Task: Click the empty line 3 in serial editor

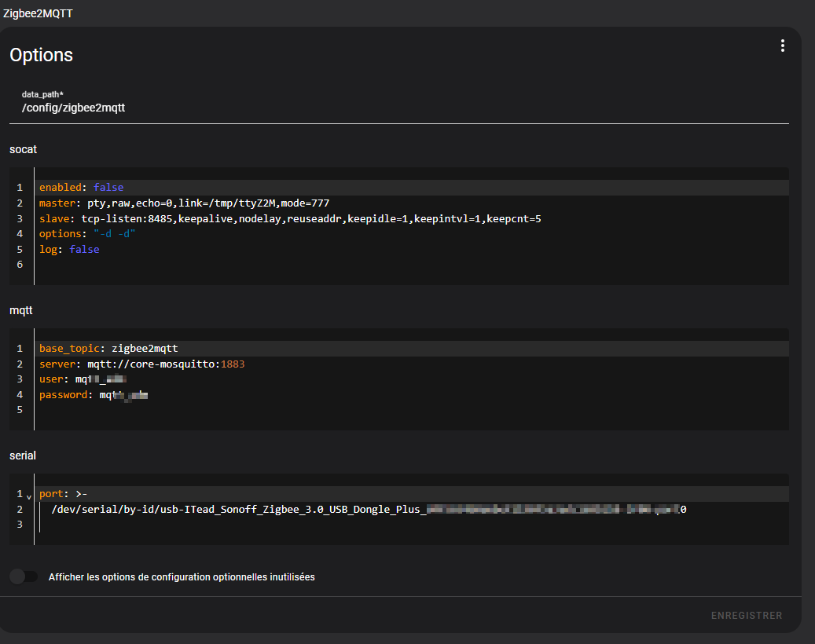Action: [413, 525]
